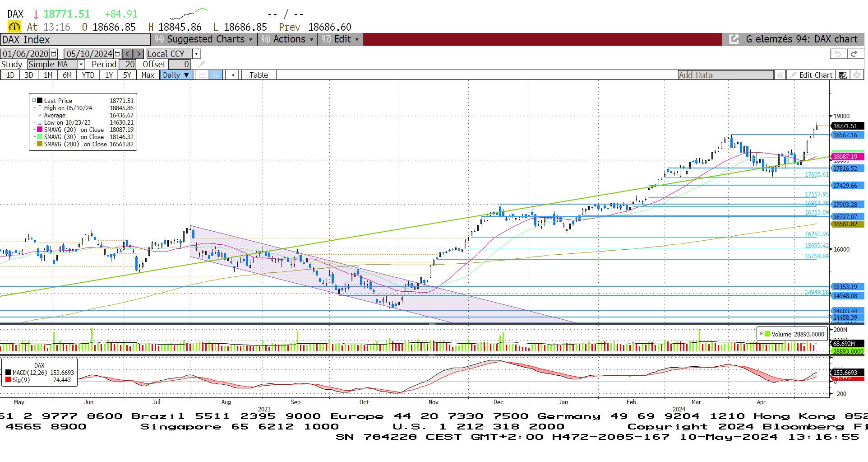
Task: Click the 153.6693 MACD axis label
Action: click(x=847, y=373)
